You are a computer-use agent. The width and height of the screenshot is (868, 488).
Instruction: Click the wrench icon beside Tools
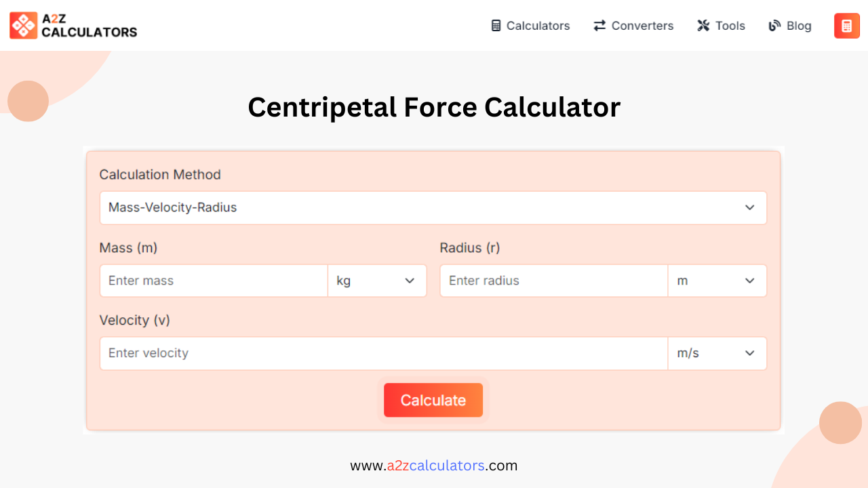click(703, 25)
